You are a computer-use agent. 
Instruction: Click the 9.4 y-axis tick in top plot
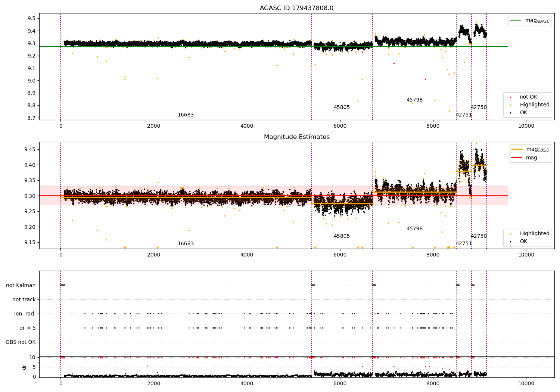(x=32, y=31)
